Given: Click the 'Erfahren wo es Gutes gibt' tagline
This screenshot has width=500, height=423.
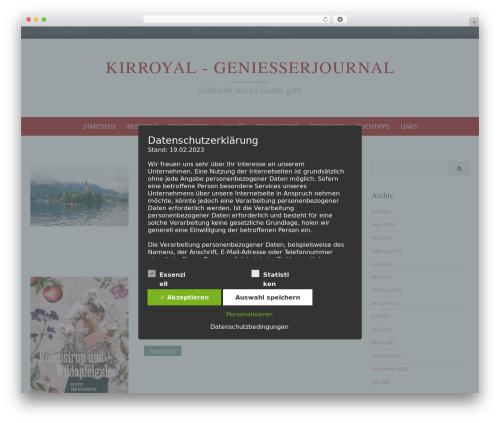Looking at the screenshot, I should 250,90.
